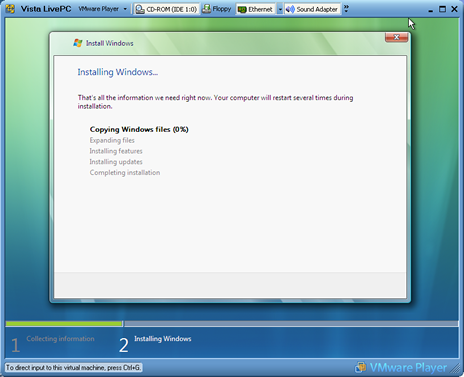
Task: Expand the Ethernet dropdown arrow
Action: (280, 9)
